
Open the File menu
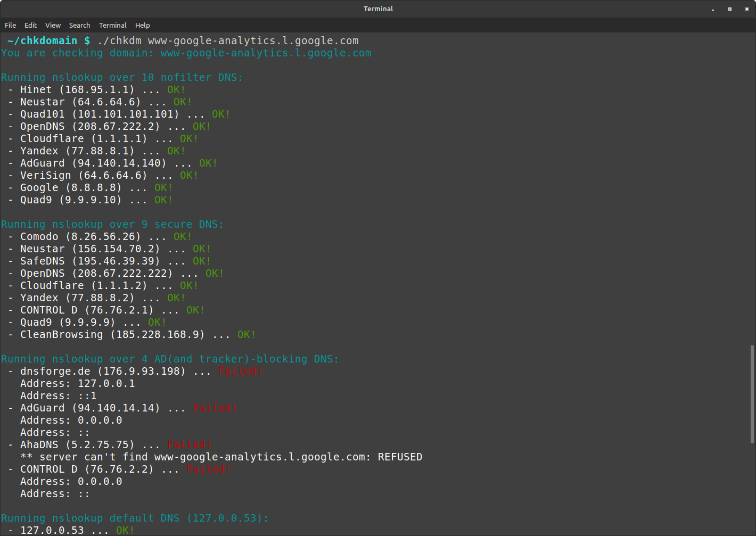(10, 25)
